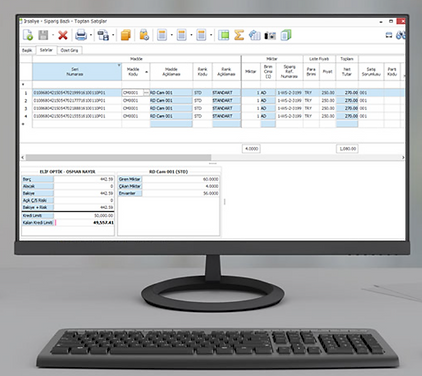The height and width of the screenshot is (376, 422).
Task: Open the ellipsis lookup button in the CM0001 cell
Action: (146, 93)
